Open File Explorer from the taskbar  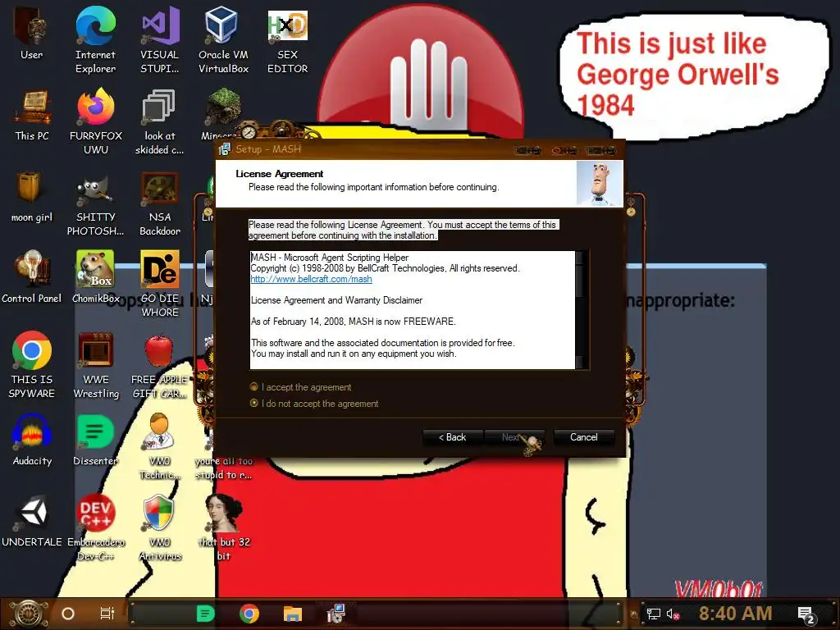click(x=293, y=614)
